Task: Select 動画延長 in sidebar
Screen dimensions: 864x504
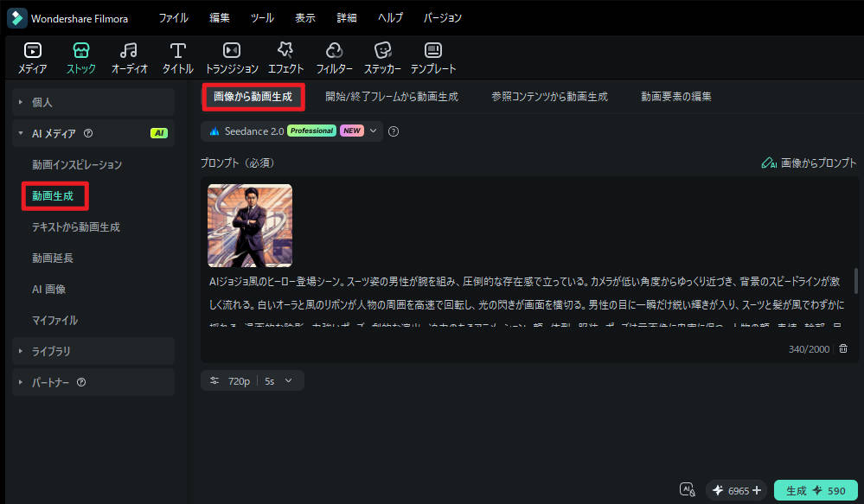Action: [x=53, y=258]
